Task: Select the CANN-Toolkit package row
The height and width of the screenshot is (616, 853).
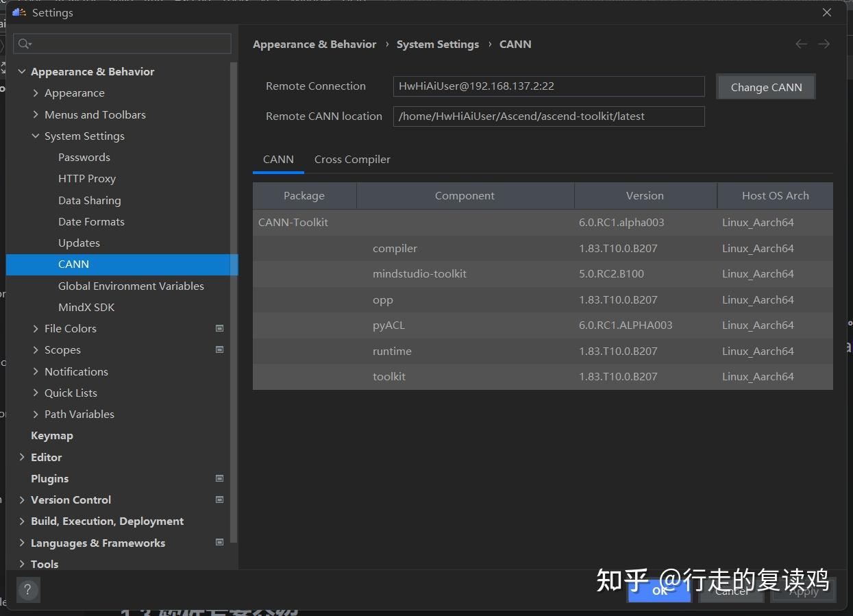Action: click(543, 222)
